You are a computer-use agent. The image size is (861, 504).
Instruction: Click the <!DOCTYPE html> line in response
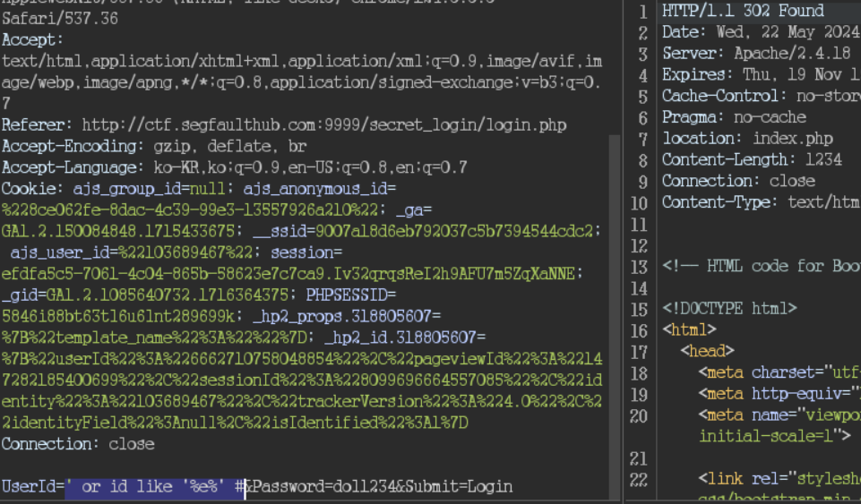click(x=729, y=308)
